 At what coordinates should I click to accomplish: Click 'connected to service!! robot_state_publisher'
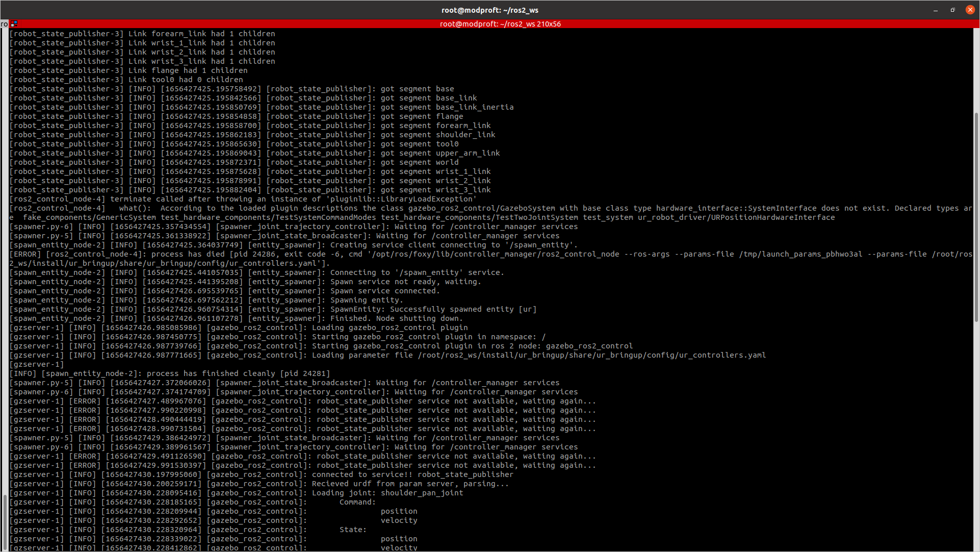coord(412,474)
